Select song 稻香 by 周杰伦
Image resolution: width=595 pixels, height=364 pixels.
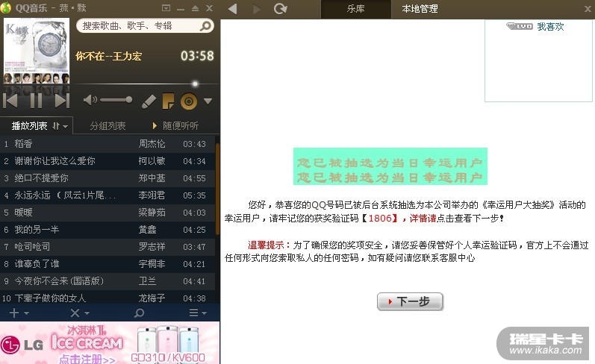pyautogui.click(x=108, y=144)
